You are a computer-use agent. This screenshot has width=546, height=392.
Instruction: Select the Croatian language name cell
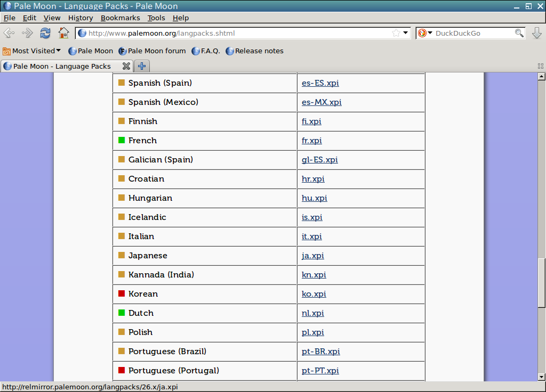pos(205,179)
